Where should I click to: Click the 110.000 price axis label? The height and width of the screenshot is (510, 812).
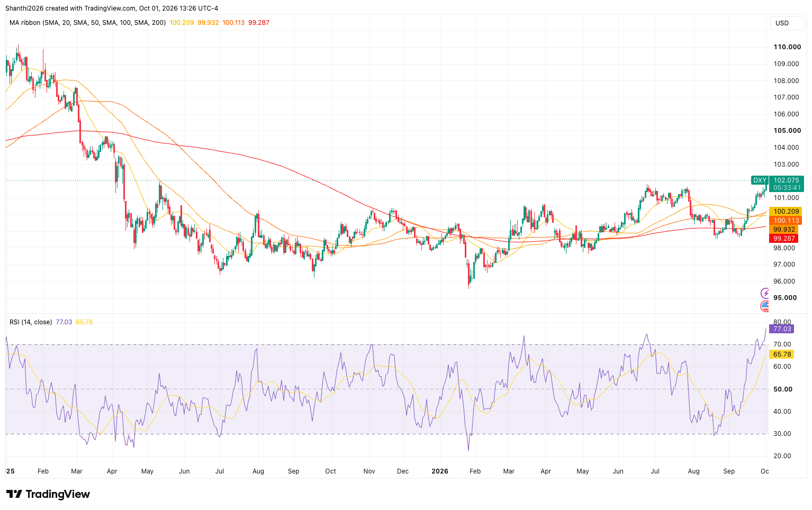click(x=787, y=47)
